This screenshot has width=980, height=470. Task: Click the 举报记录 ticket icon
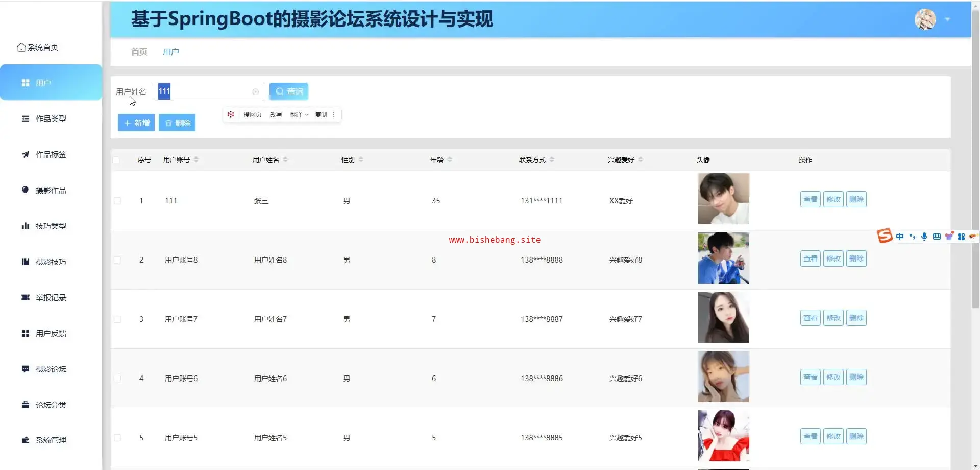point(25,297)
